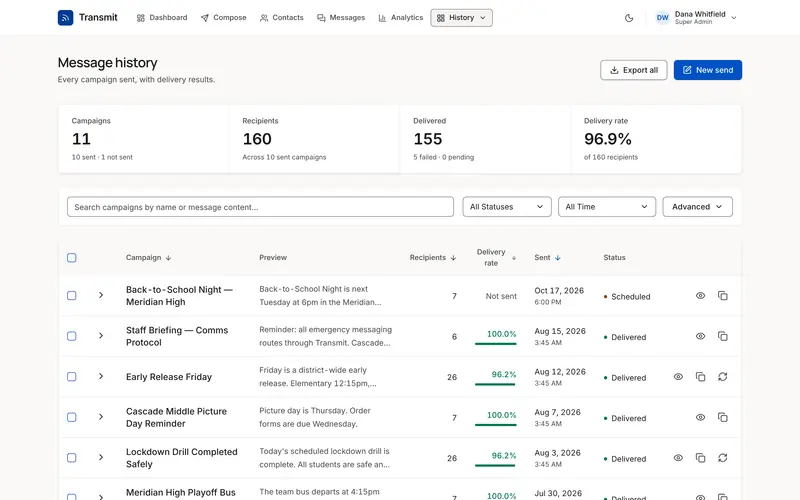Open the All Time dropdown
Viewport: 800px width, 500px height.
[x=607, y=207]
